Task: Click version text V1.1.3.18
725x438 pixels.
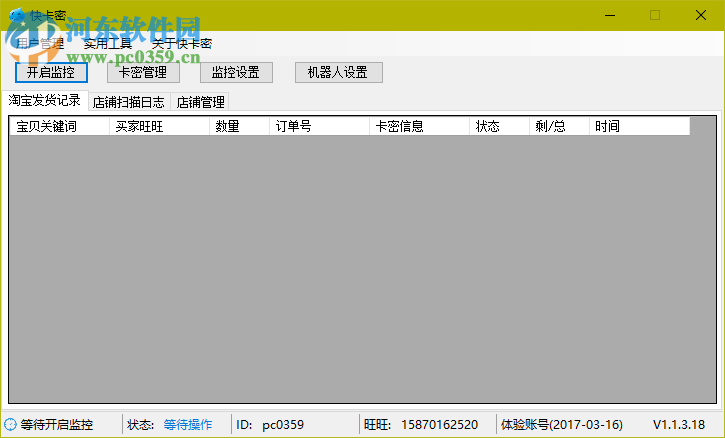Action: click(x=679, y=425)
